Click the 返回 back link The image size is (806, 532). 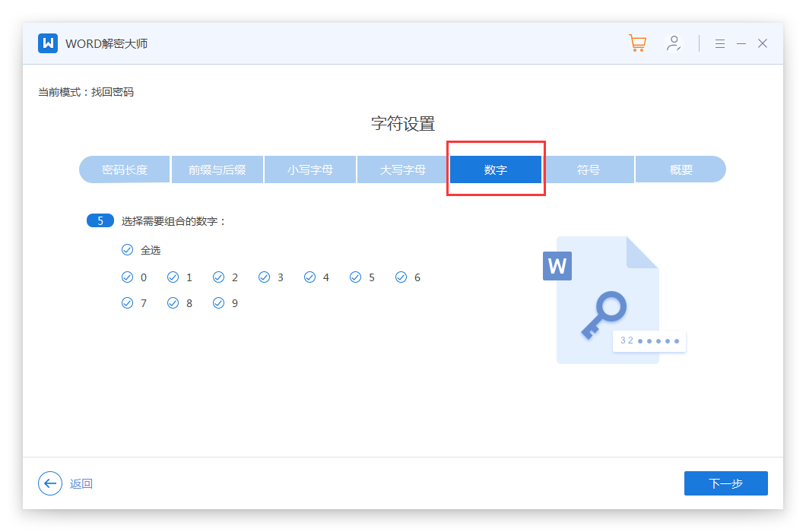pyautogui.click(x=81, y=484)
